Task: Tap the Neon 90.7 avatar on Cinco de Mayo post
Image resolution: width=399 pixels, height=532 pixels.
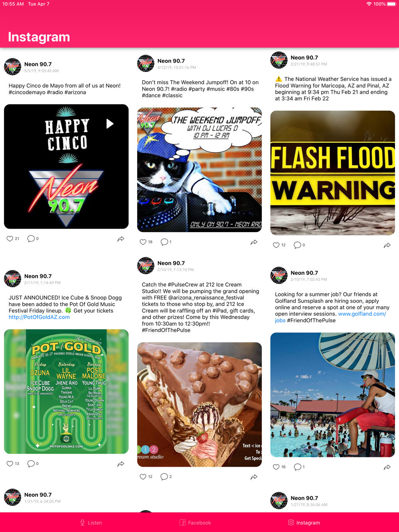Action: 12,67
